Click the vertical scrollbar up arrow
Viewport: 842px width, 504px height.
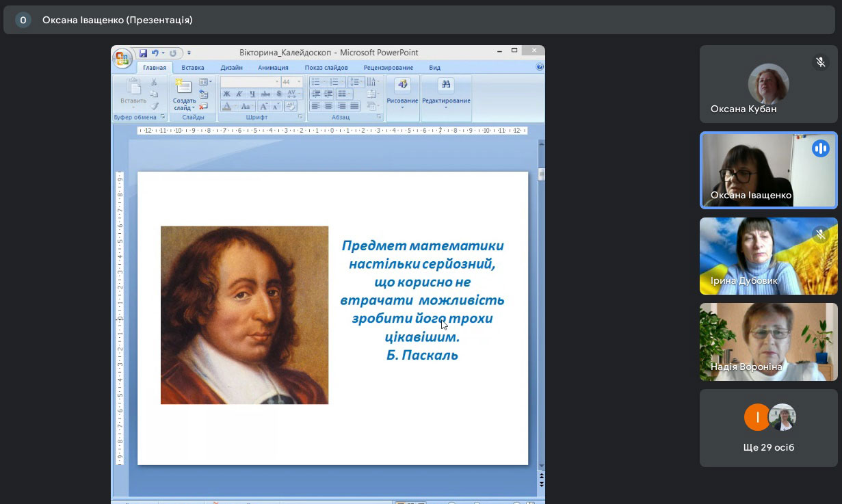point(542,144)
